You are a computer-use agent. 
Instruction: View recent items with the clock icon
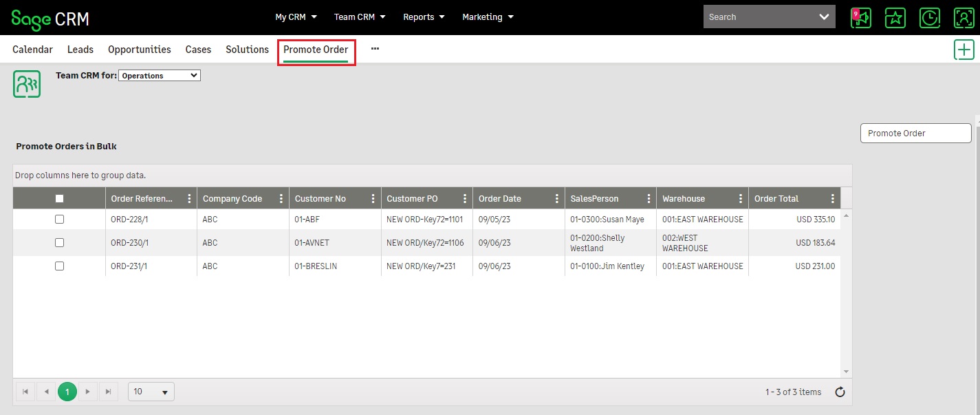click(930, 17)
